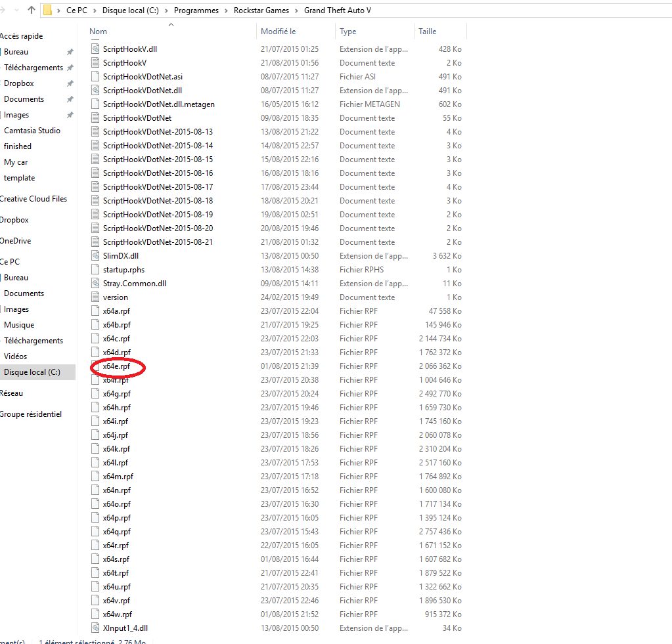Click size 2 757 436 Ko cell
The height and width of the screenshot is (644, 672).
click(x=440, y=531)
